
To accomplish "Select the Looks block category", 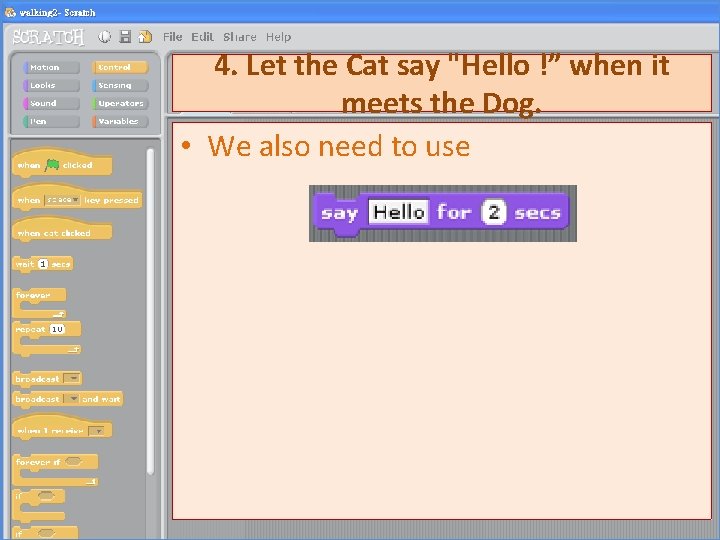I will click(51, 85).
